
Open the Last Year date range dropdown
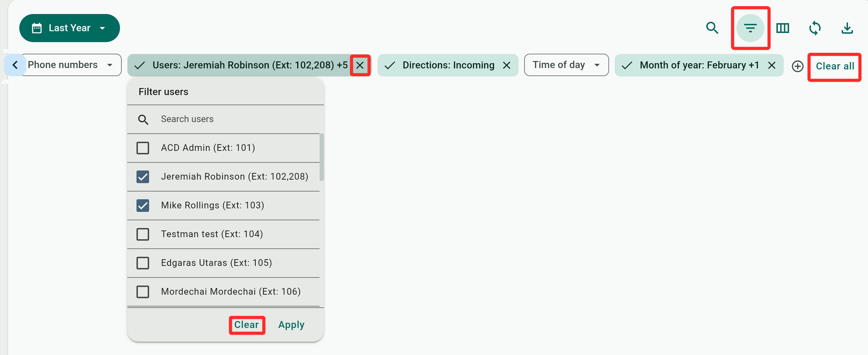[x=69, y=28]
